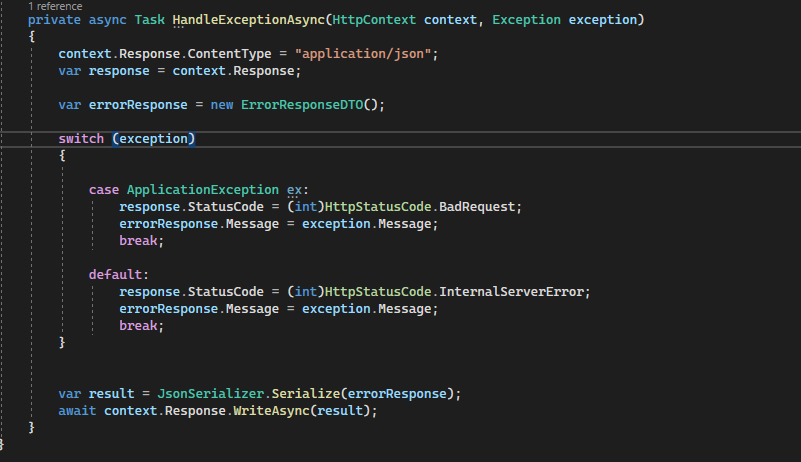Click the HttpContext parameter type
This screenshot has height=462, width=801.
(x=374, y=20)
